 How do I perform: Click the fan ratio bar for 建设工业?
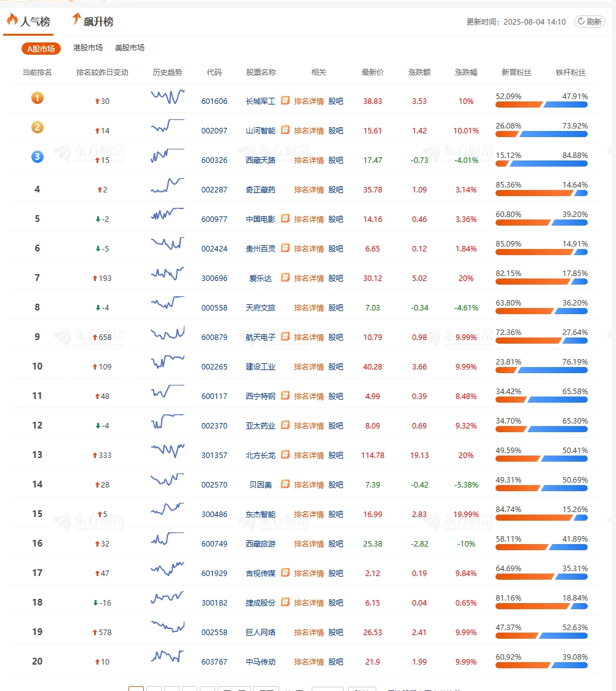[x=542, y=370]
